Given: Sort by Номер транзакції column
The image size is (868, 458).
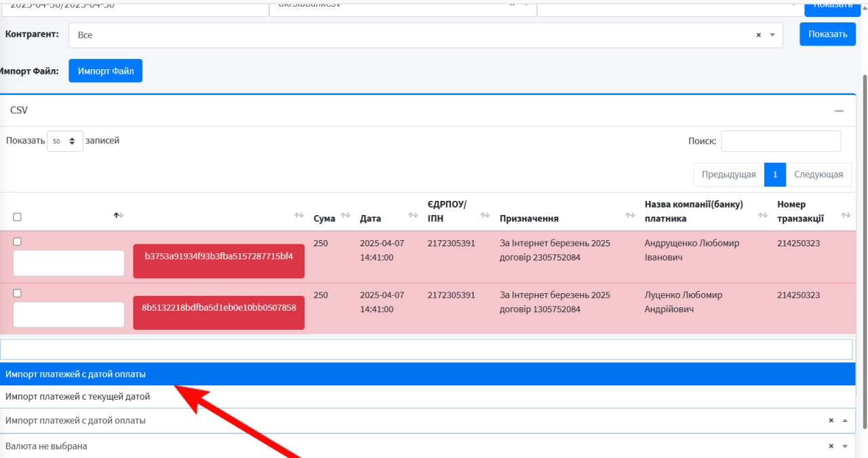Looking at the screenshot, I should point(846,215).
